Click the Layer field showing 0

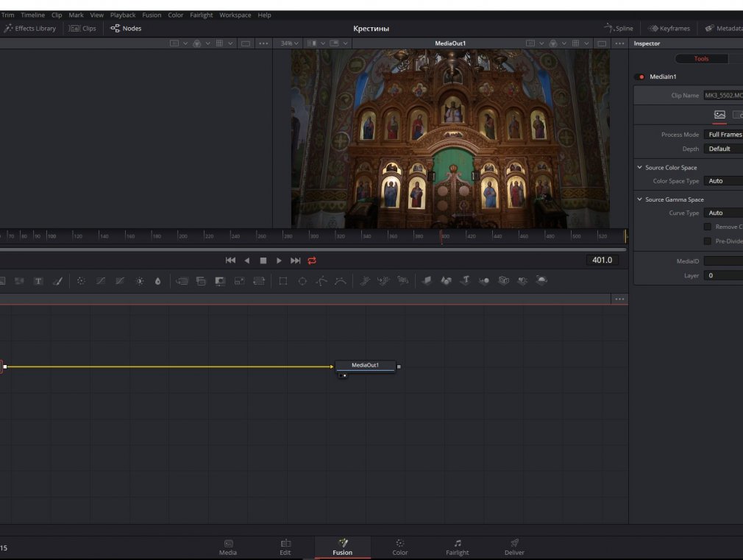click(723, 275)
